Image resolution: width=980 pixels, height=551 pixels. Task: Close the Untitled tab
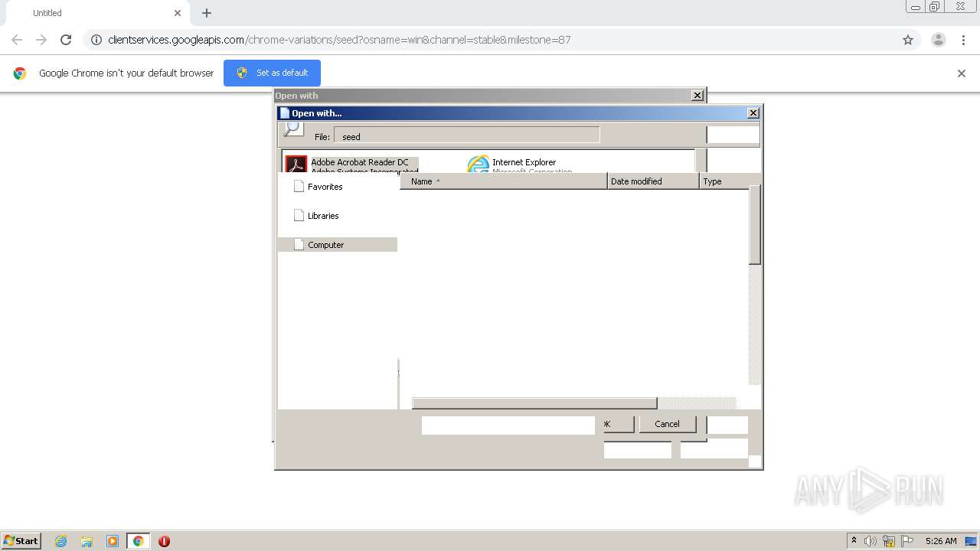(x=178, y=13)
